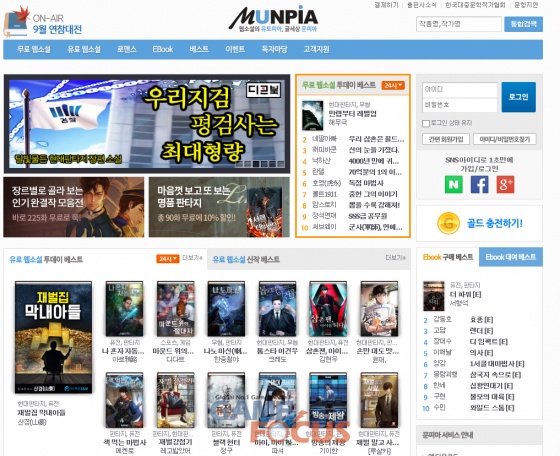The image size is (560, 456).
Task: Open the 재벌갑질기 cover image
Action: tap(175, 400)
